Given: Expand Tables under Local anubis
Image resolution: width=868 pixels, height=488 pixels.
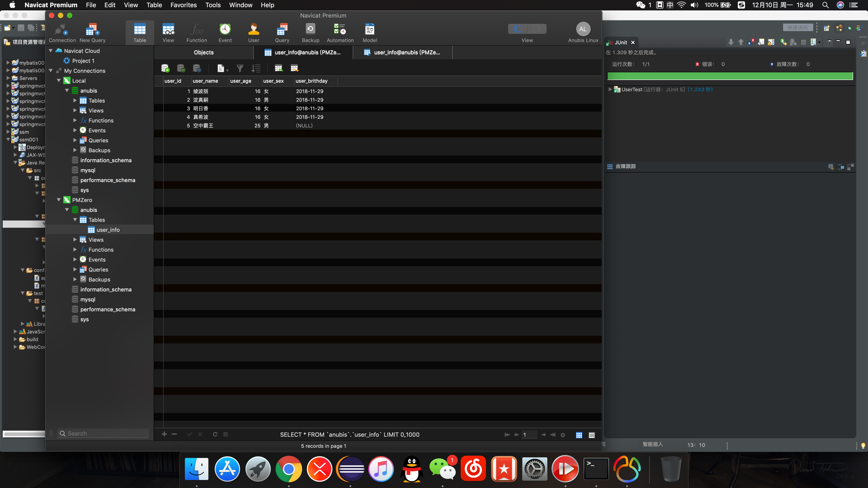Looking at the screenshot, I should pos(75,100).
